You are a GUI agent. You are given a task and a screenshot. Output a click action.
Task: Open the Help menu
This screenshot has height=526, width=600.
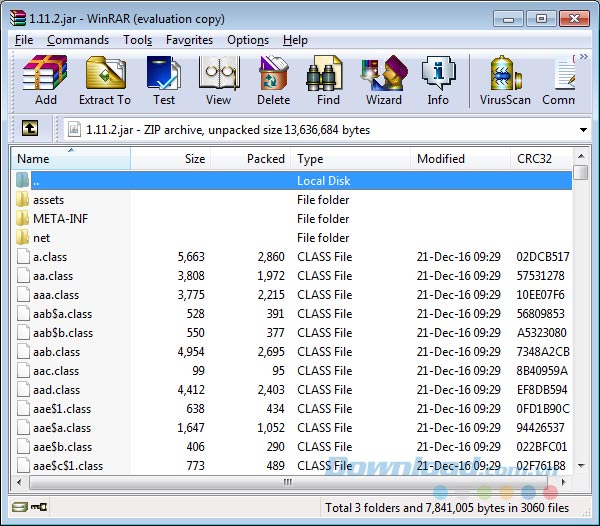[x=295, y=40]
